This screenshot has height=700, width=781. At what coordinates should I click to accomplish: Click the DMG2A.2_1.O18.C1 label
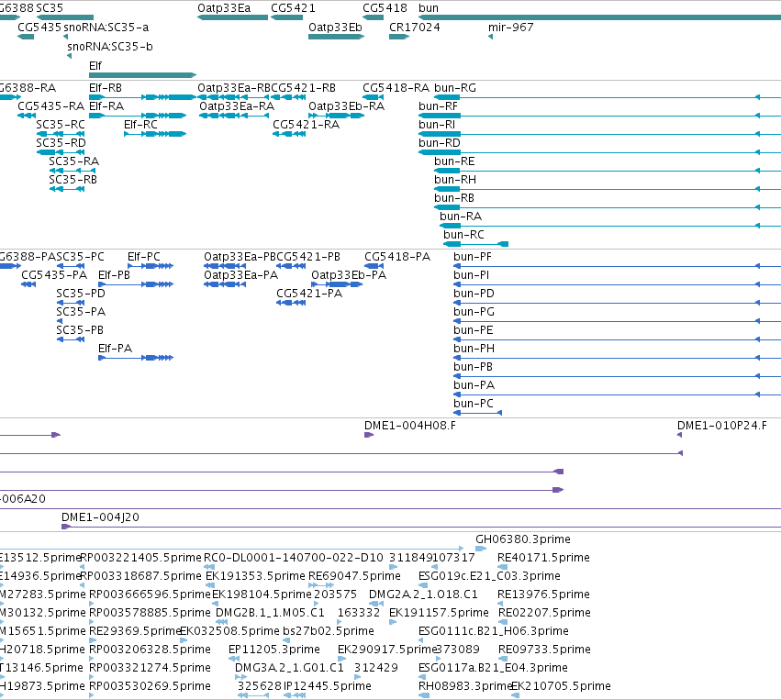click(x=423, y=594)
